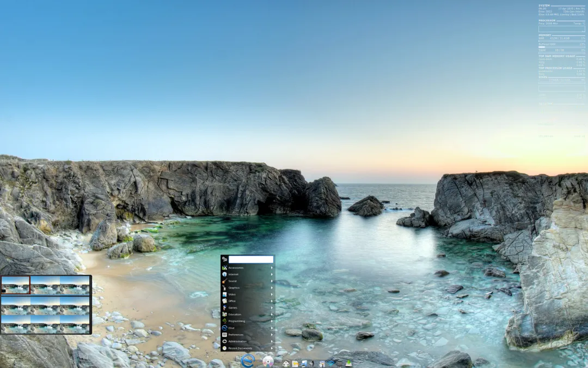Click the clipboard document icon in the dock

point(322,364)
